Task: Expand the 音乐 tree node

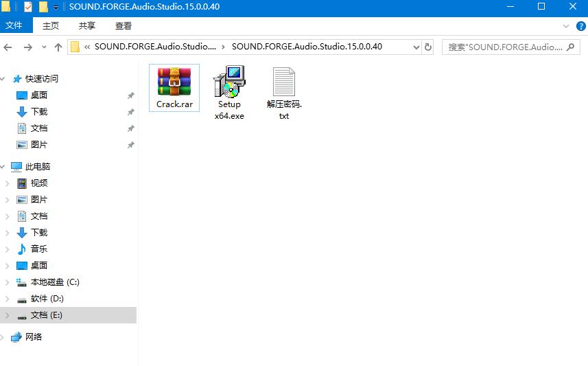Action: click(7, 249)
